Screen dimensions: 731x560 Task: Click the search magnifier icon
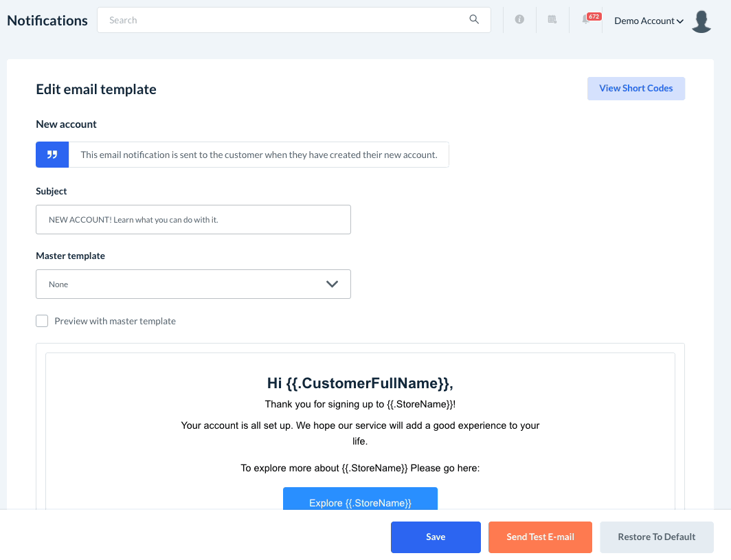click(474, 20)
